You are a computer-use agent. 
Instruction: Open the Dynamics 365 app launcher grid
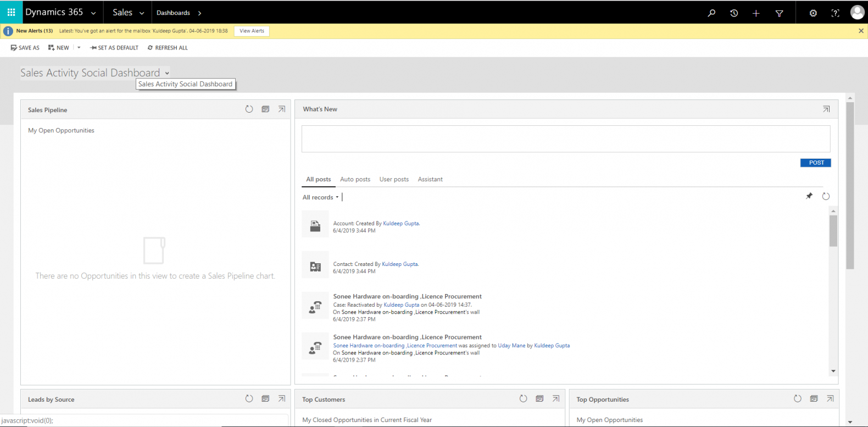click(x=11, y=12)
